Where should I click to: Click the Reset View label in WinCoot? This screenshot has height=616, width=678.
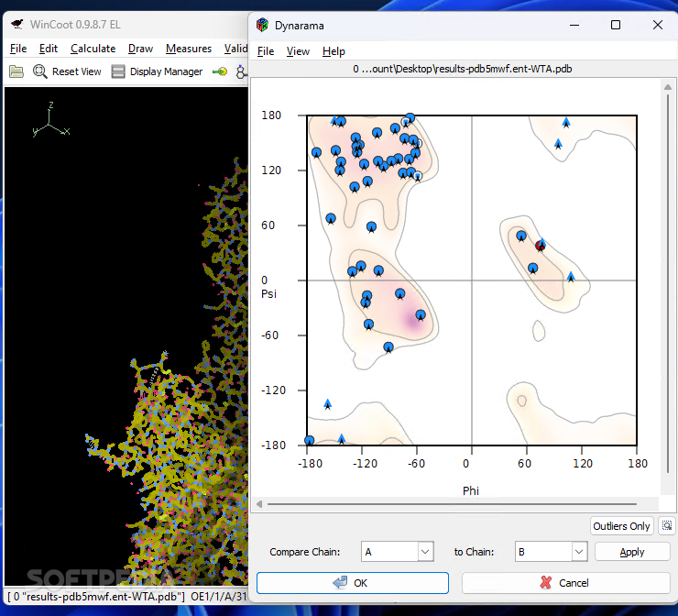[77, 71]
